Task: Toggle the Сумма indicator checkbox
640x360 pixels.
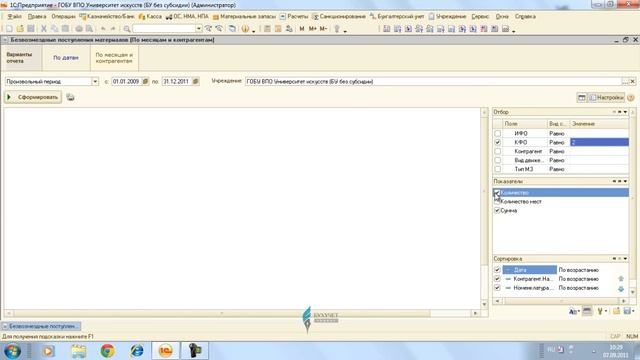Action: [497, 211]
